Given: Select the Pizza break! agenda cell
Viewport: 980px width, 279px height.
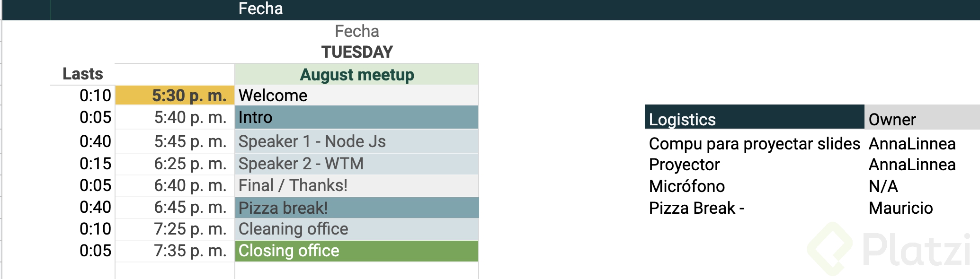Looking at the screenshot, I should 356,208.
